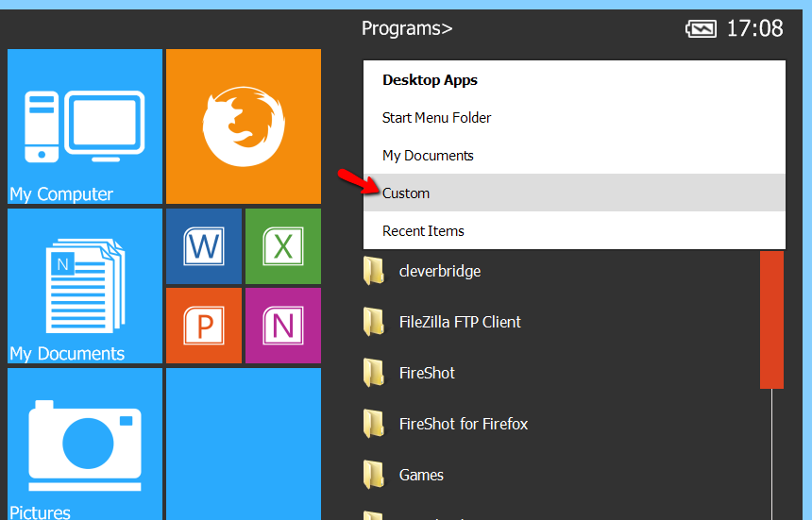Open the FireShot for Firefox folder
812x520 pixels.
coord(463,425)
